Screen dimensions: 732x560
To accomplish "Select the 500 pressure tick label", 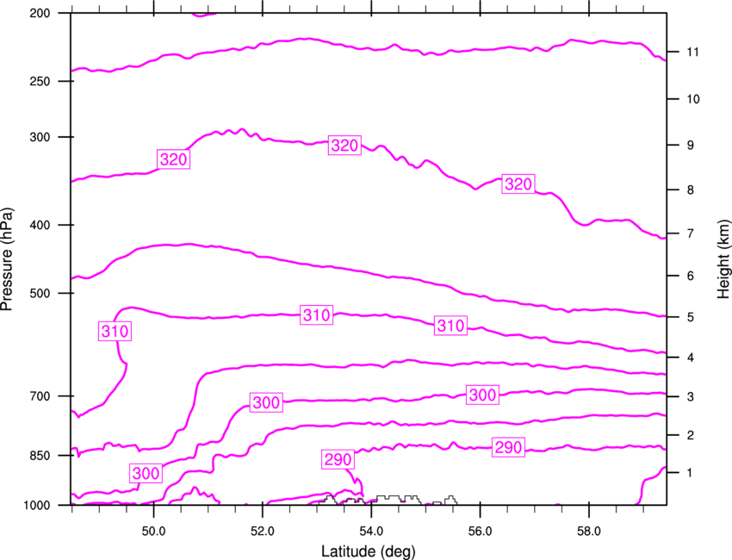I will pyautogui.click(x=40, y=293).
